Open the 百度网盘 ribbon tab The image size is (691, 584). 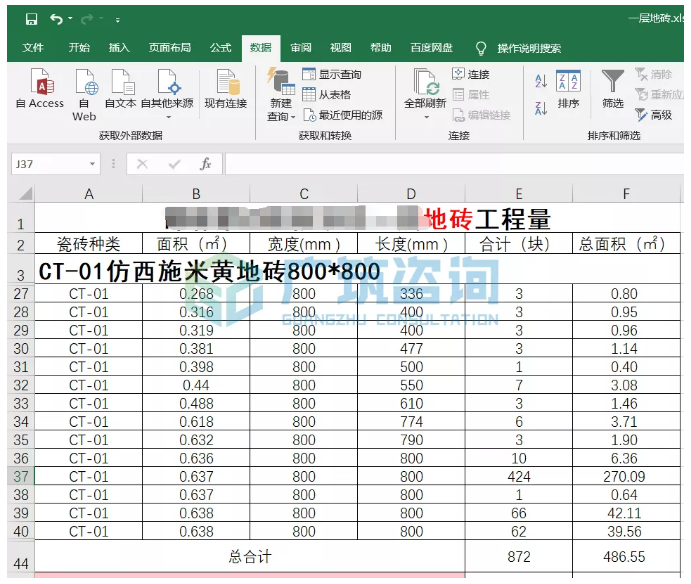(431, 48)
